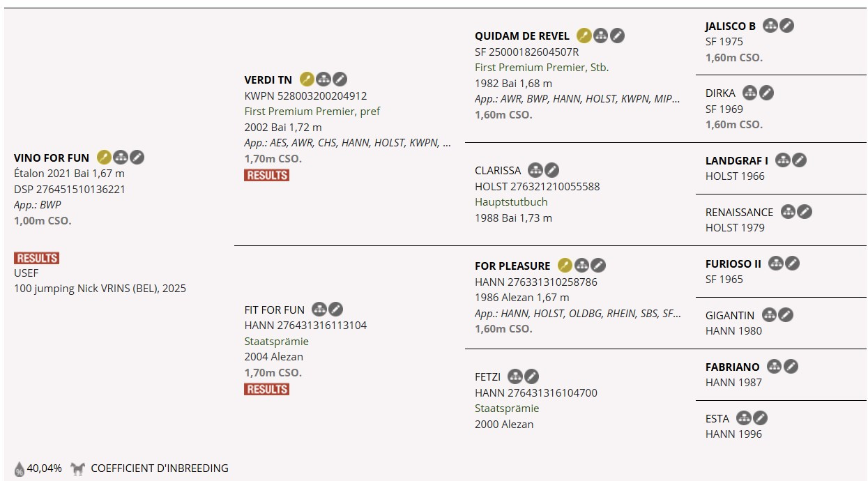This screenshot has height=481, width=868.
Task: Open the pedigree tree icon for QUIDAM DE REVEL
Action: 600,36
